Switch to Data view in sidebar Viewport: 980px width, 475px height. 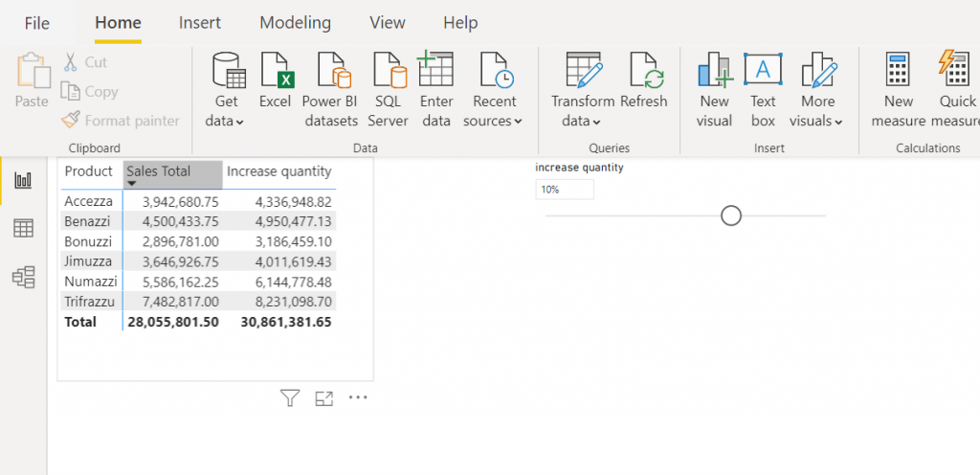click(x=23, y=228)
